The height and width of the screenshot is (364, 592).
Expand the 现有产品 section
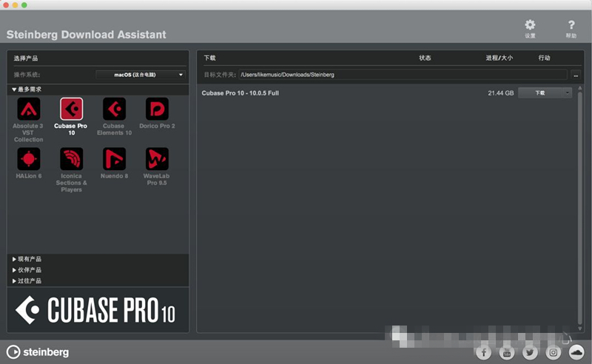[27, 259]
